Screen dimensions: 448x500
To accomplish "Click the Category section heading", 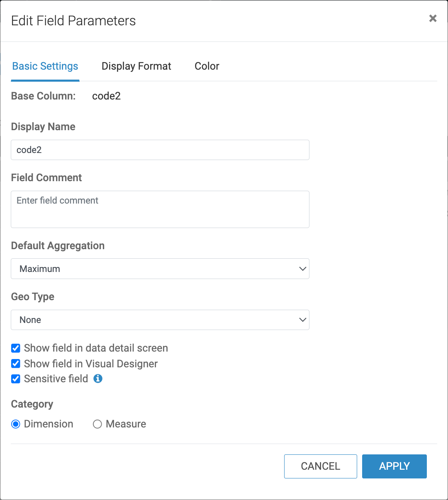I will pos(32,404).
